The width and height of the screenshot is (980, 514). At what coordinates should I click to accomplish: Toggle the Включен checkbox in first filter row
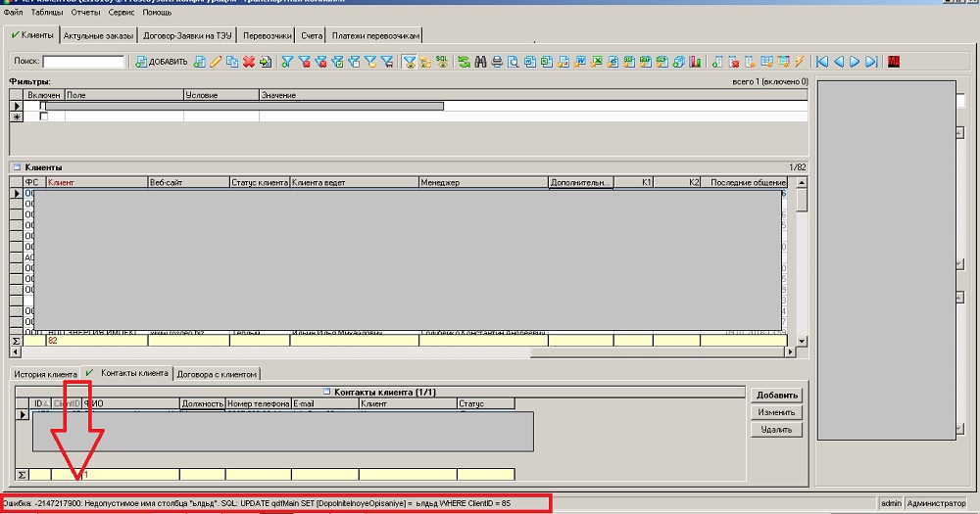pyautogui.click(x=43, y=106)
